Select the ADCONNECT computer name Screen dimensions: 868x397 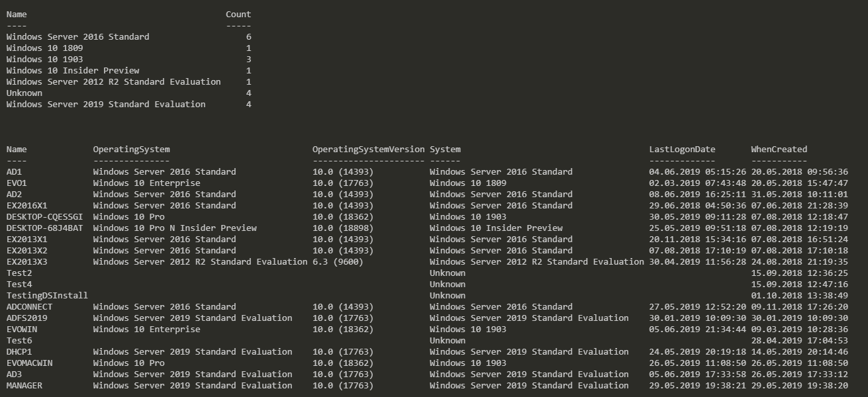[30, 307]
